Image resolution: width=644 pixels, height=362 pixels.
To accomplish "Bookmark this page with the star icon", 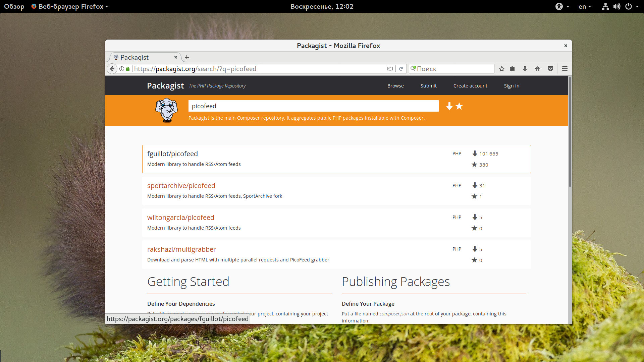I will point(502,69).
